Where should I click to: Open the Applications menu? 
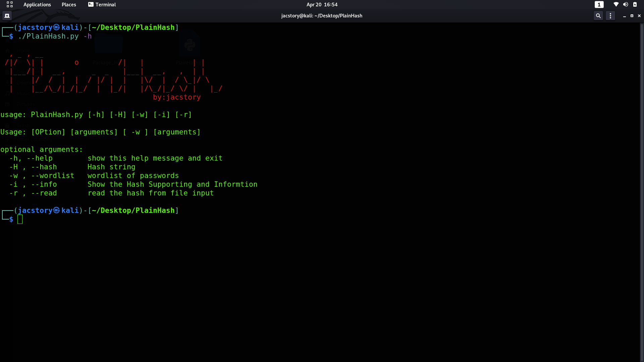[x=37, y=4]
